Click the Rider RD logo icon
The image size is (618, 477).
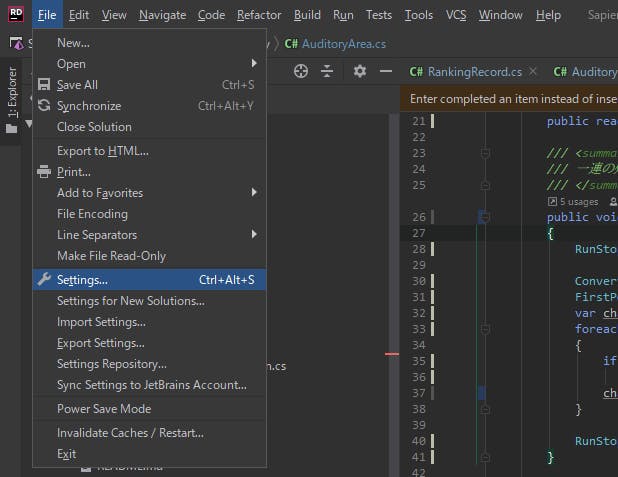coord(16,14)
